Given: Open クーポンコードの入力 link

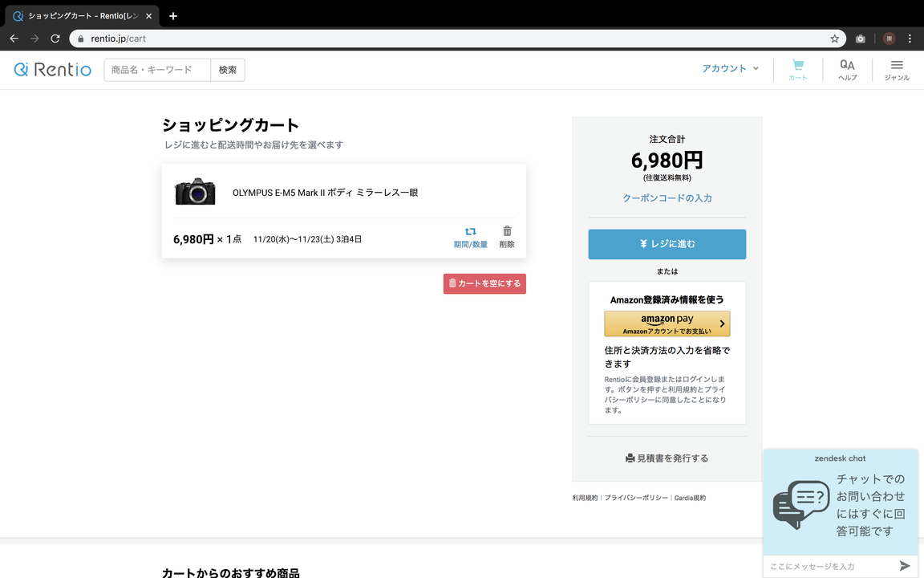Looking at the screenshot, I should [667, 198].
